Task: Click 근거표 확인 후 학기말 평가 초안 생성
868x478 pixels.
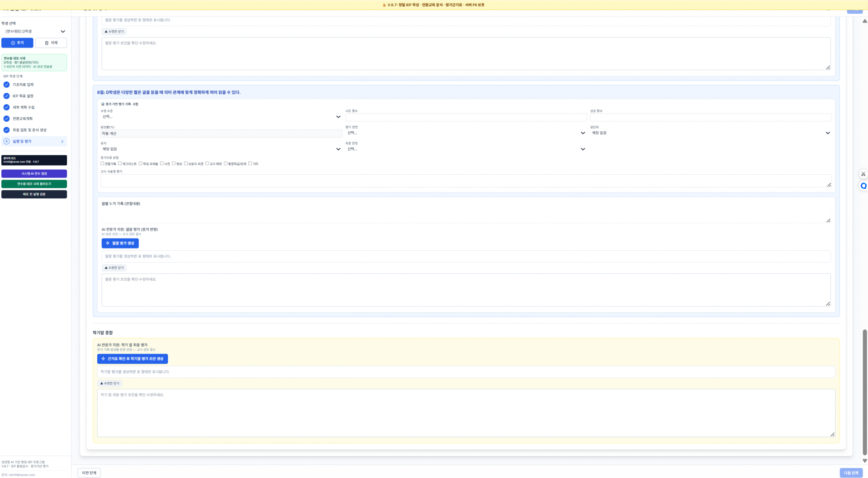Action: (133, 358)
